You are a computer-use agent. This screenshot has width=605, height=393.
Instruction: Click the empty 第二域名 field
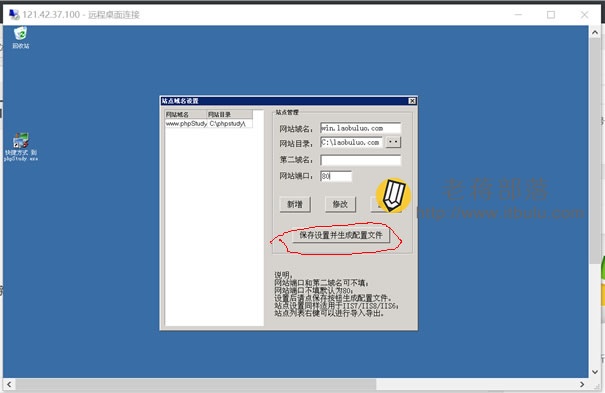pyautogui.click(x=360, y=160)
